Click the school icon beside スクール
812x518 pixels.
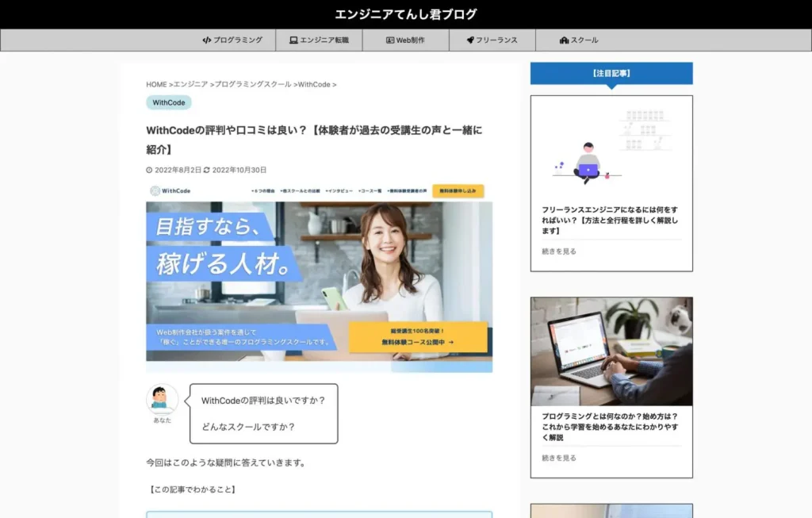[x=564, y=40]
